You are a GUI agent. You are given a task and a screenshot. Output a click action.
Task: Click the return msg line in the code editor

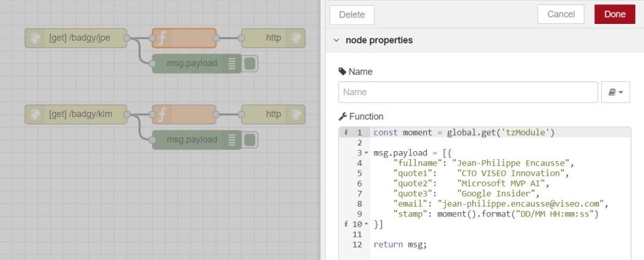click(400, 244)
